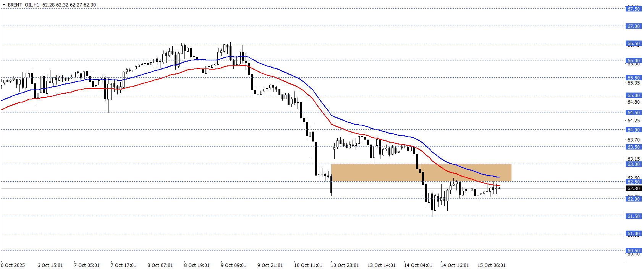Viewport: 644px width, 270px height.
Task: Click the 67.00 horizontal line label
Action: (x=633, y=26)
